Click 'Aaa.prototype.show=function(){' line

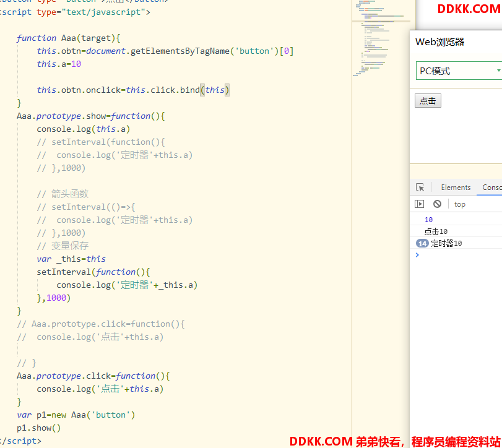pyautogui.click(x=91, y=116)
